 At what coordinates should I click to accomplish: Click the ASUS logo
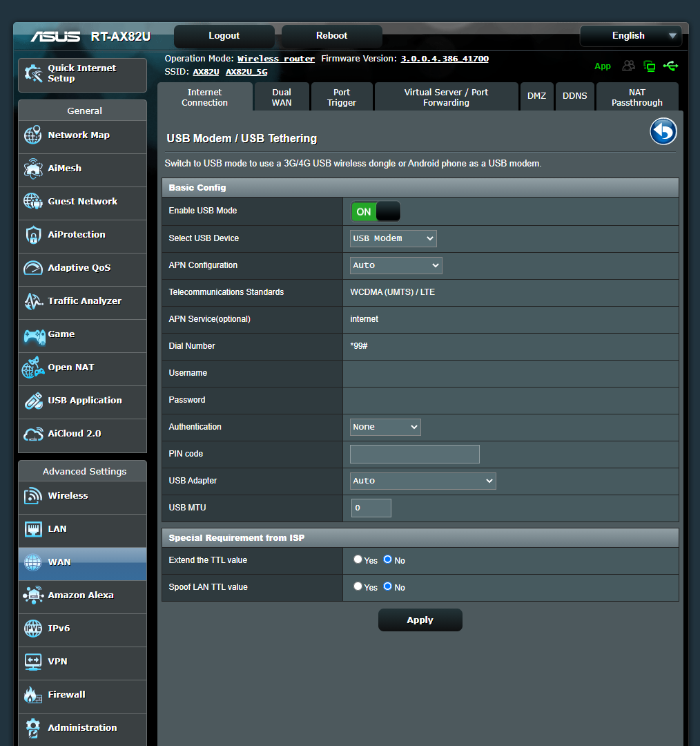[55, 36]
